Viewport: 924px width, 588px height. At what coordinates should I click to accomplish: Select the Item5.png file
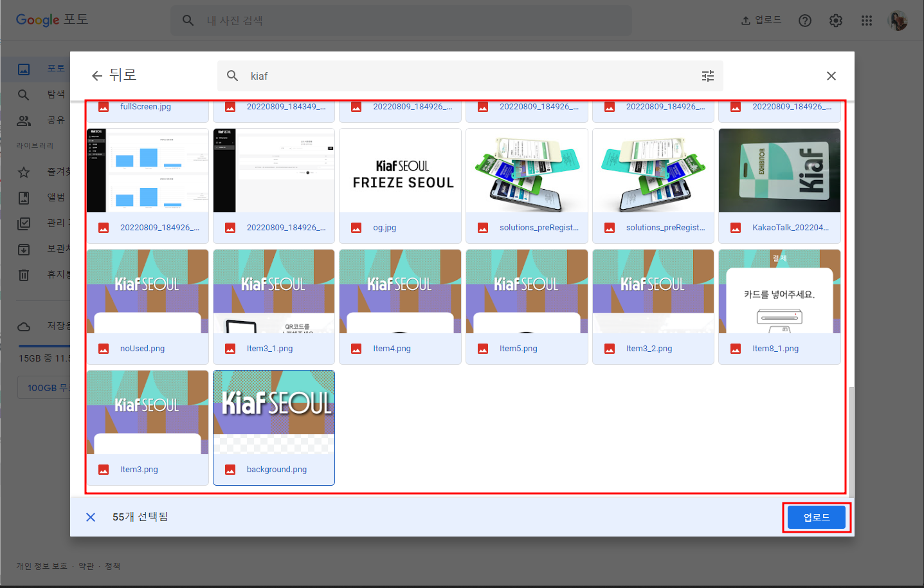(527, 307)
